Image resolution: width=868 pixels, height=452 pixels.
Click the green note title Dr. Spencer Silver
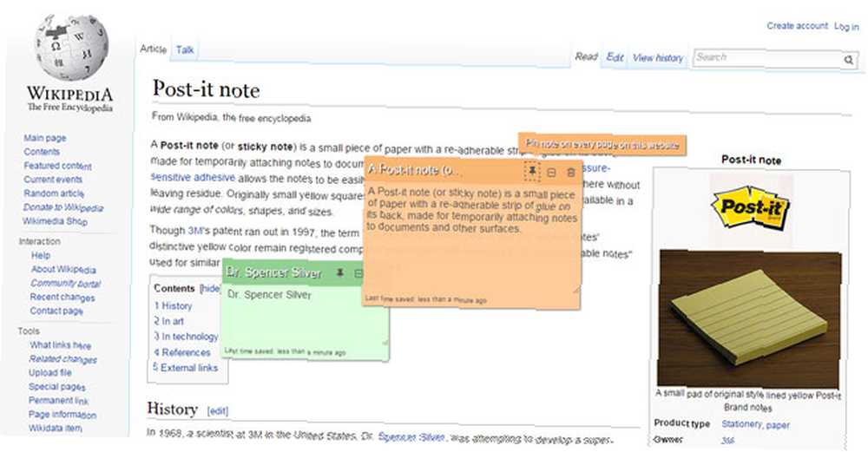[274, 272]
